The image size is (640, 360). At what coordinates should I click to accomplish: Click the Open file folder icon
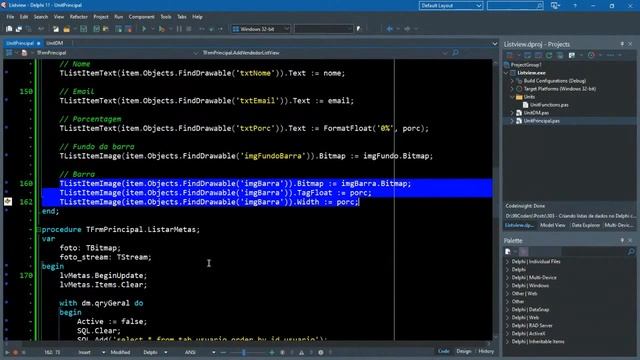67,29
